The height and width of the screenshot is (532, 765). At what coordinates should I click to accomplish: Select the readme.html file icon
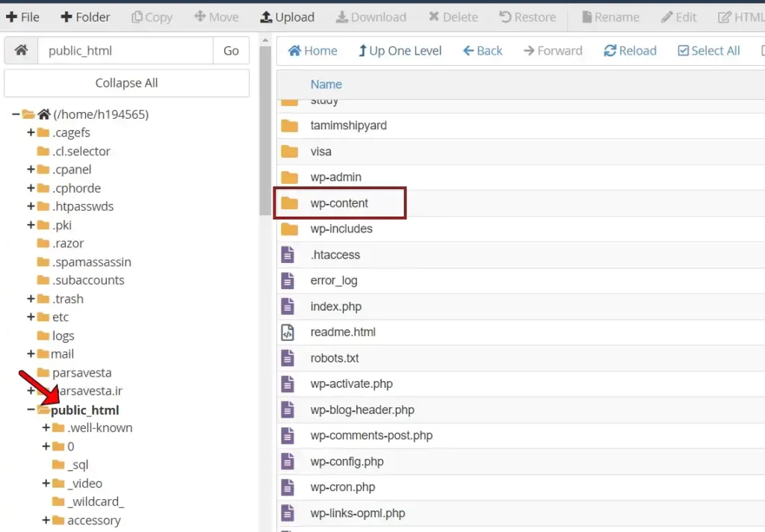point(288,332)
